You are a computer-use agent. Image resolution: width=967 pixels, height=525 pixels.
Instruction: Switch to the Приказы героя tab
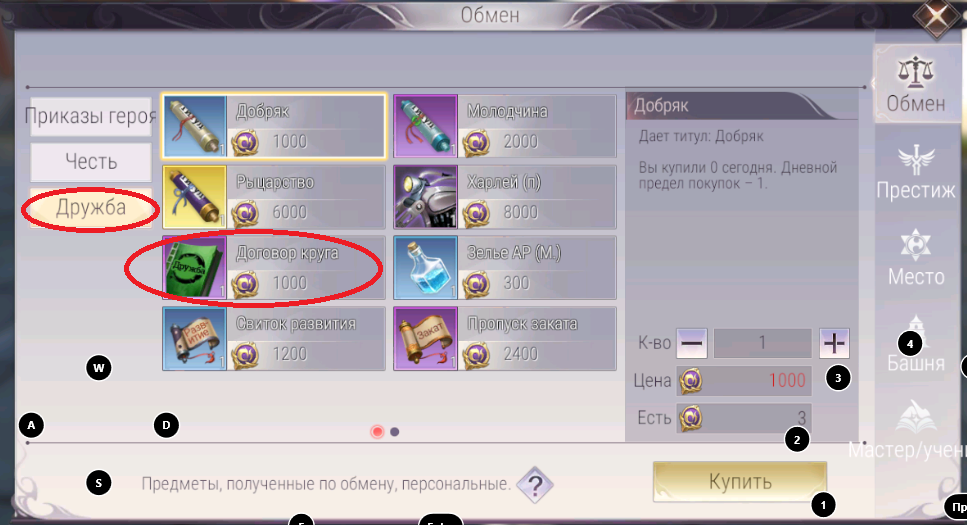tap(91, 116)
